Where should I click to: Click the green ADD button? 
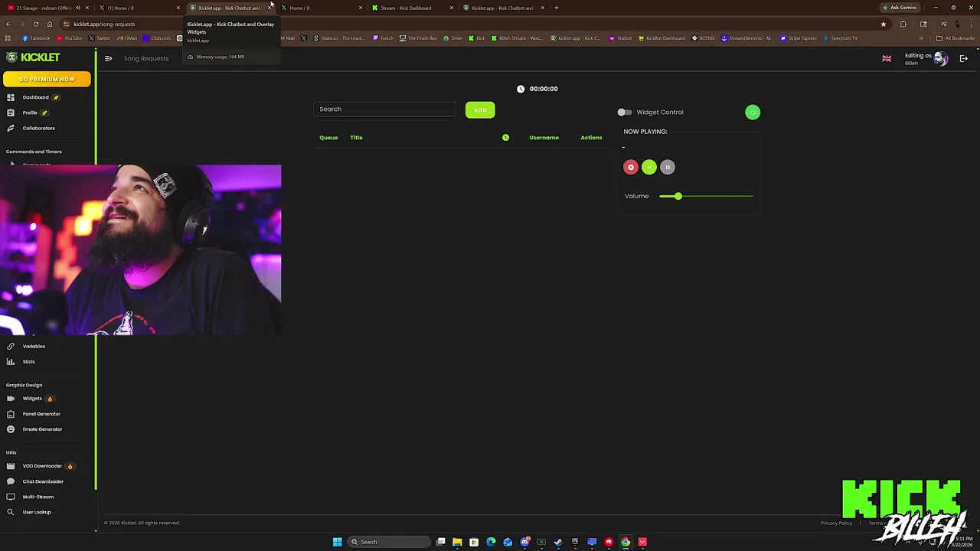pyautogui.click(x=480, y=110)
